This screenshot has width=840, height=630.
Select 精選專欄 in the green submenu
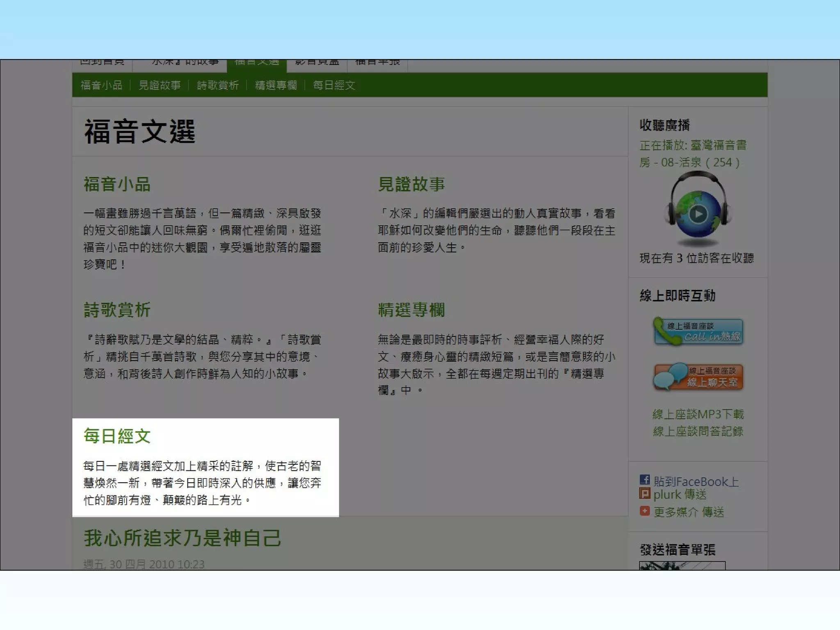[276, 85]
